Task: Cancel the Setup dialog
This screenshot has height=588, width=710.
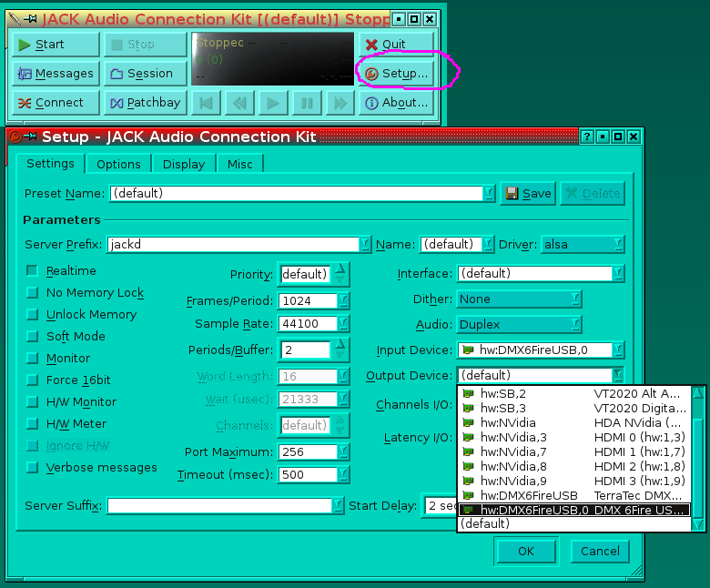Action: (600, 552)
